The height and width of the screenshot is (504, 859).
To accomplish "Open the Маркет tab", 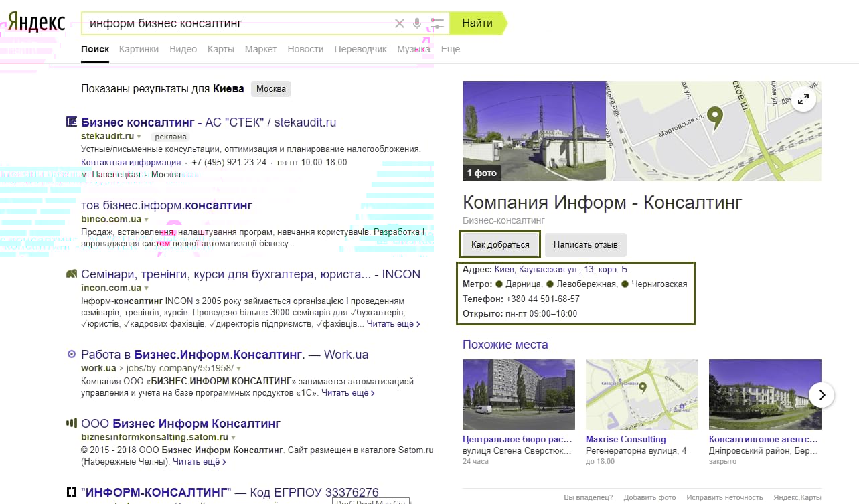I will (x=260, y=49).
